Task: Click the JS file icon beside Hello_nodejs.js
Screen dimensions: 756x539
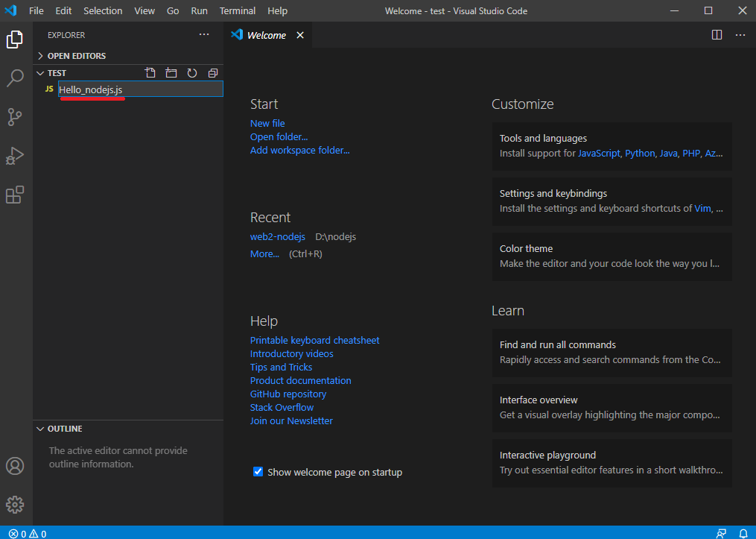Action: [x=49, y=89]
